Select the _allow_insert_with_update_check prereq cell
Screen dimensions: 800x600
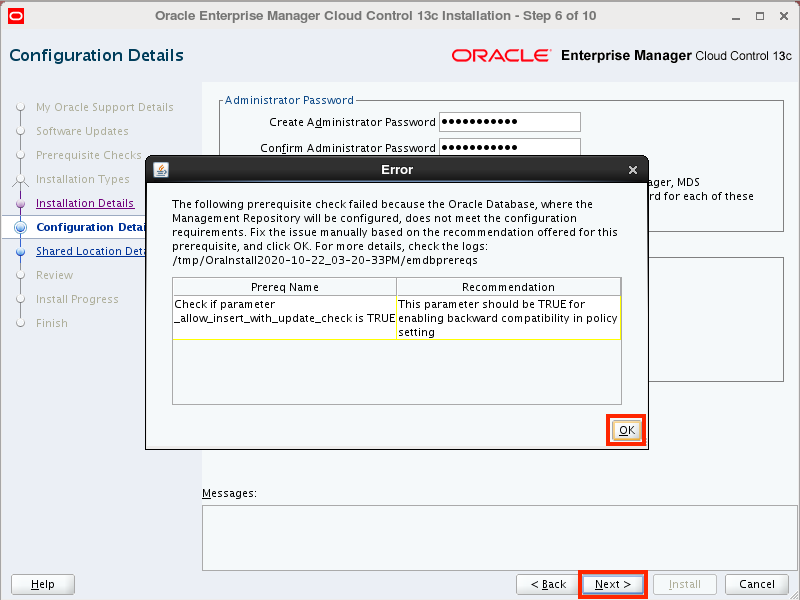point(285,317)
